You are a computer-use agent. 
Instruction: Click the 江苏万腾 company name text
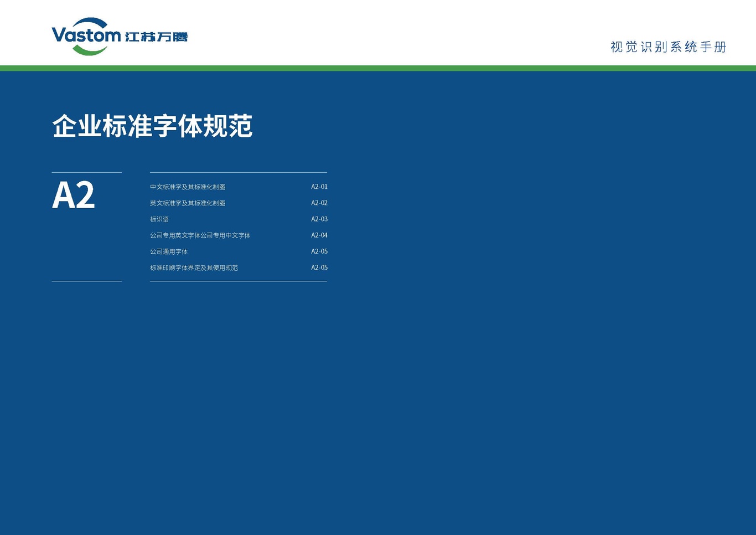coord(157,37)
